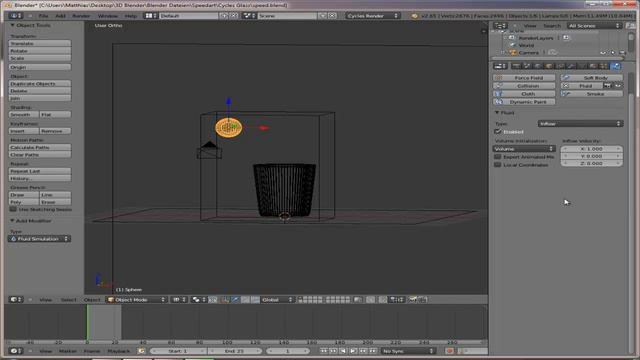The width and height of the screenshot is (640, 360).
Task: Open the Window menu
Action: (108, 16)
